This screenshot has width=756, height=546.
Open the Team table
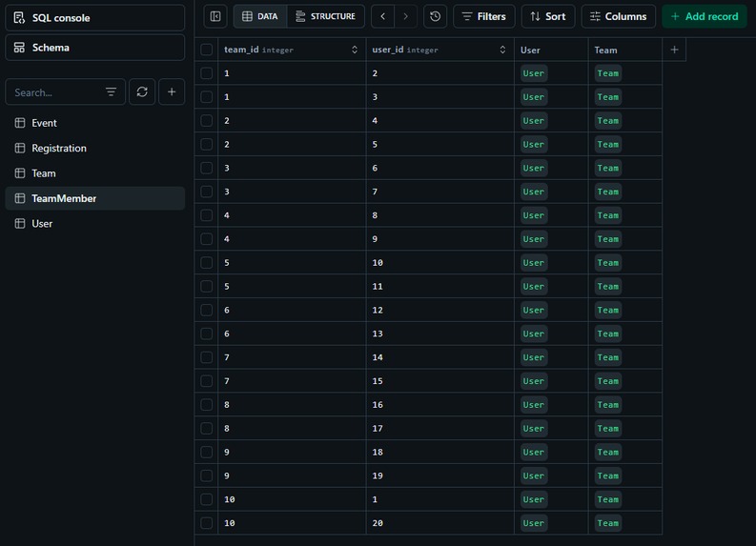95,173
